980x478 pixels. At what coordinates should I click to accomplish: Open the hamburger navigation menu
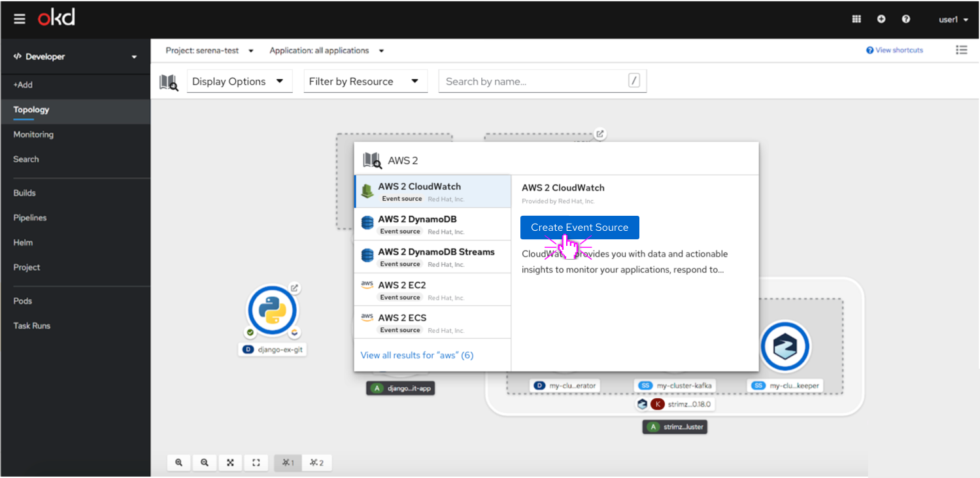[x=20, y=19]
